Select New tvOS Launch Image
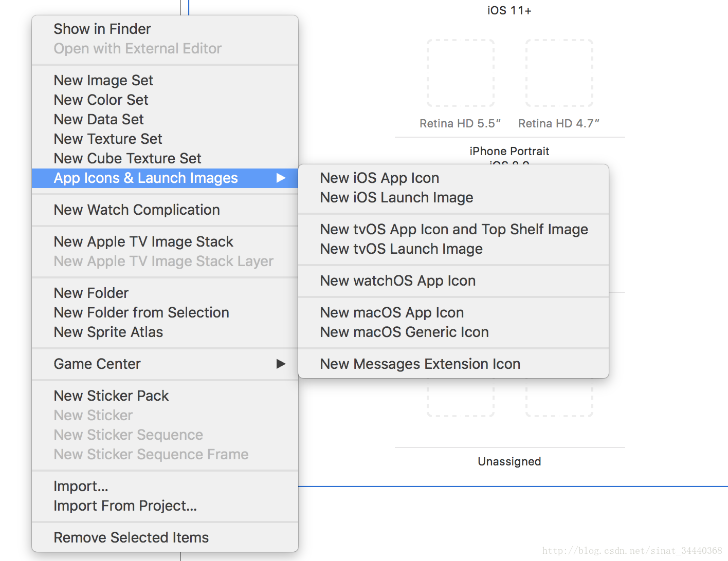This screenshot has height=561, width=728. coord(453,249)
